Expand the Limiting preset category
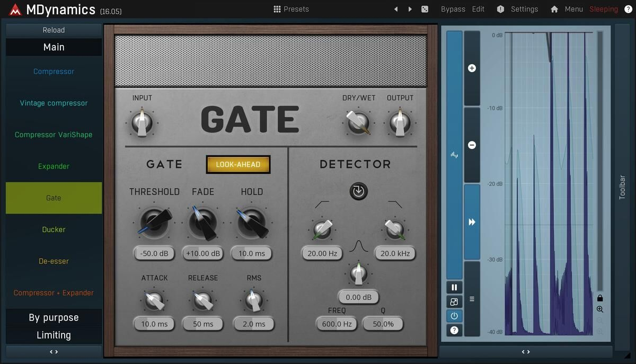636x364 pixels. (54, 335)
